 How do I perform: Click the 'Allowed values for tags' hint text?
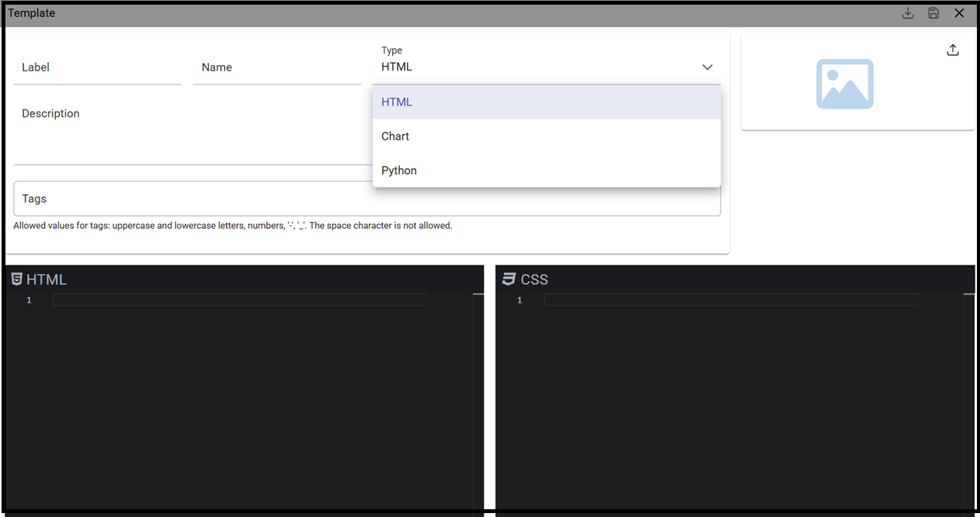(x=232, y=226)
